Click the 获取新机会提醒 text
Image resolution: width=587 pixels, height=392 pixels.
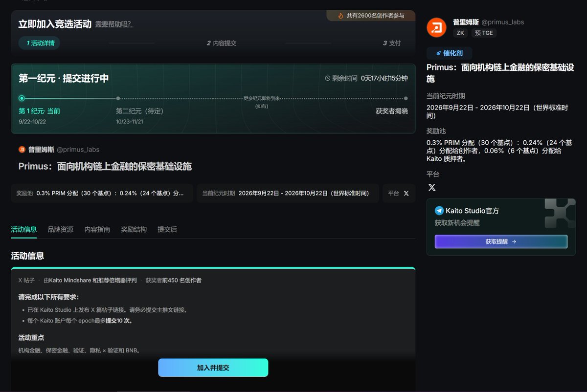(x=457, y=223)
